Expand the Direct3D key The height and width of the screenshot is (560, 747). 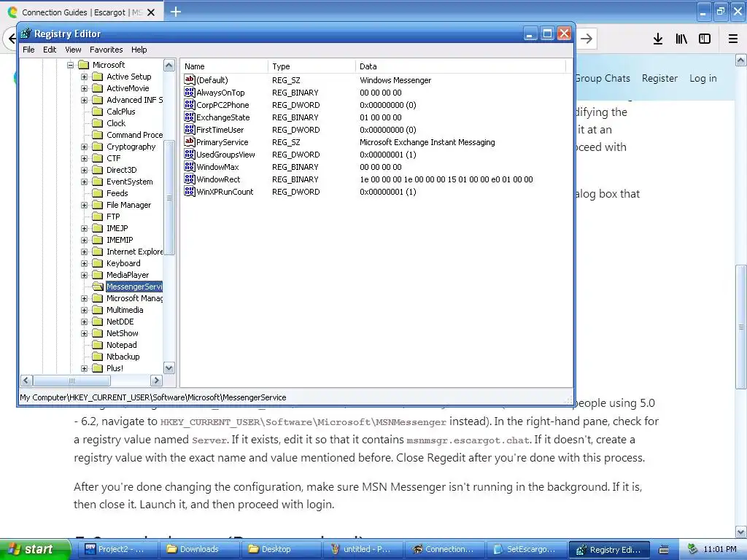[x=85, y=170]
